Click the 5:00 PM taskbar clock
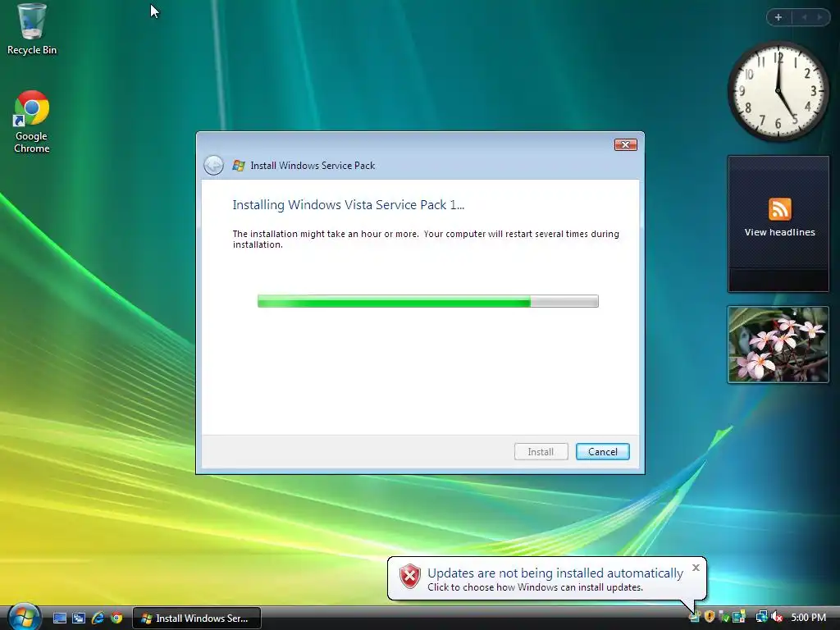840x630 pixels. click(808, 617)
